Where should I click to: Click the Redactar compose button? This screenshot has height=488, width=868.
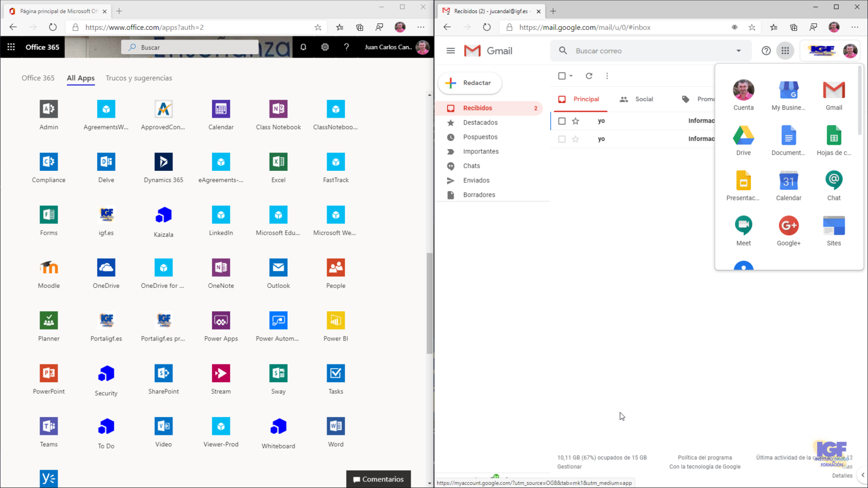tap(470, 83)
